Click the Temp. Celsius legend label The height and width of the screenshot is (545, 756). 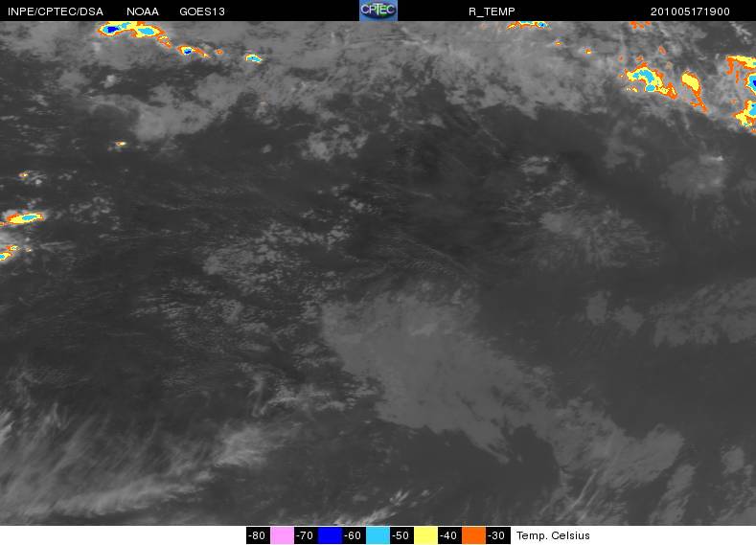click(553, 535)
